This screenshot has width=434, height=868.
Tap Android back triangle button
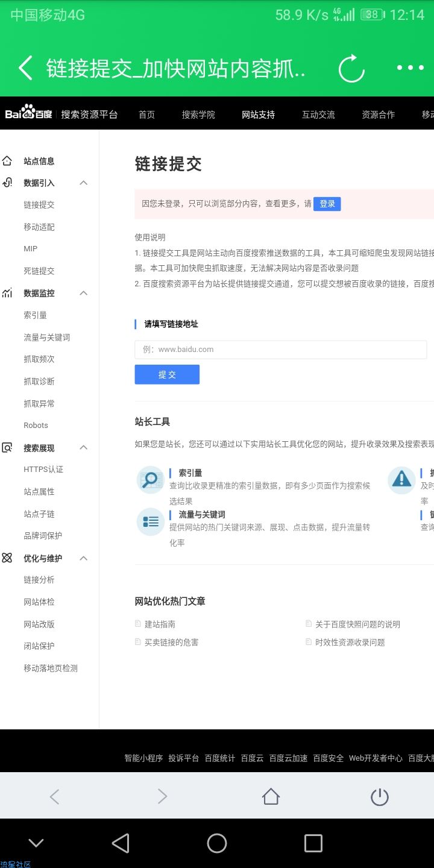click(x=121, y=843)
